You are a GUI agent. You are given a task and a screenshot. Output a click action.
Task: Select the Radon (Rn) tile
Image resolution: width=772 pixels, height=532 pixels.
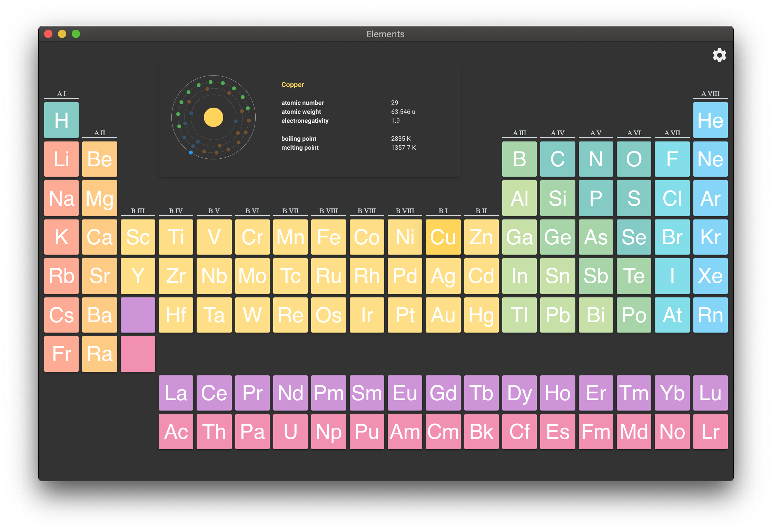pyautogui.click(x=710, y=315)
